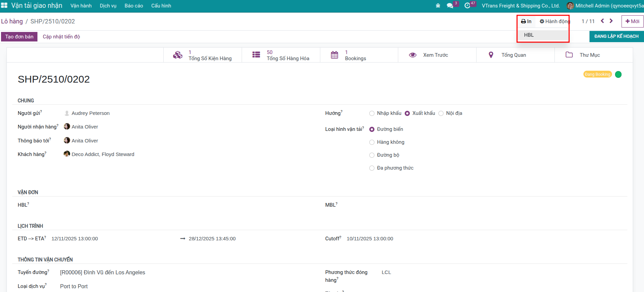Click the Tạo đơn bán button
Screen dimensions: 644x292
(x=19, y=37)
